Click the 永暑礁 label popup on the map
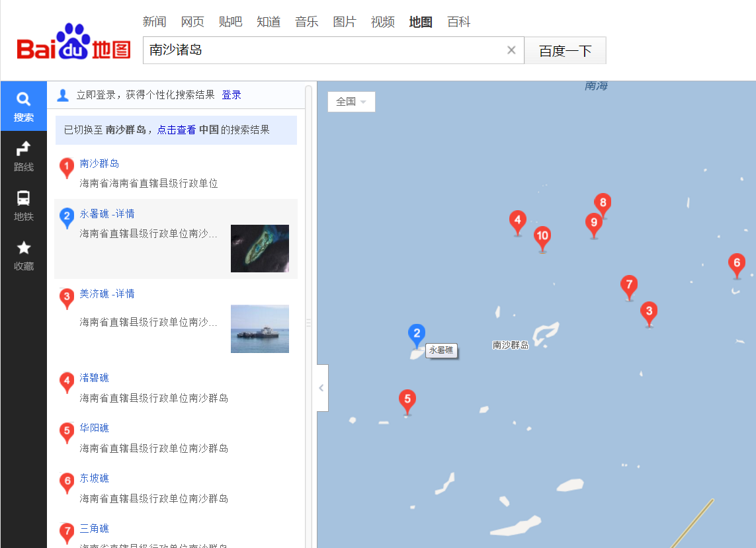Viewport: 756px width, 548px height. point(441,350)
